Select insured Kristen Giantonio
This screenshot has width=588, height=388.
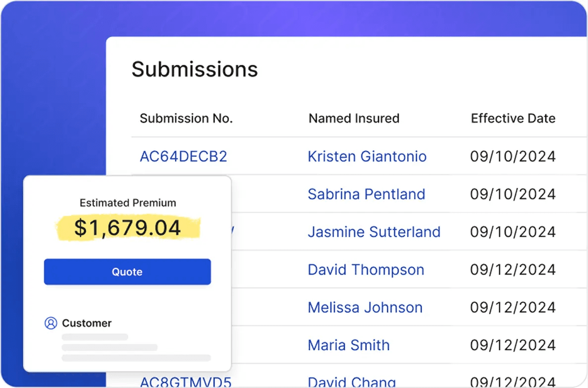tap(367, 156)
